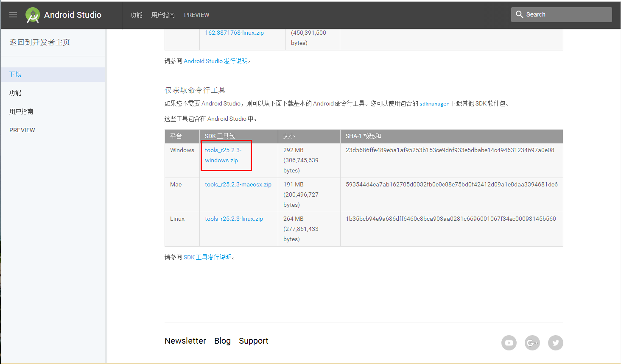Focus the Search input field
The image size is (621, 364).
tap(562, 14)
